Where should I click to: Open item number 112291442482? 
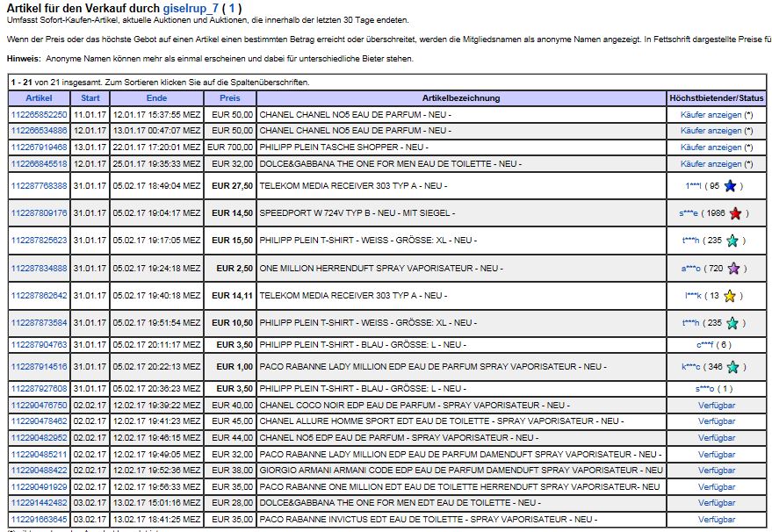click(x=39, y=503)
